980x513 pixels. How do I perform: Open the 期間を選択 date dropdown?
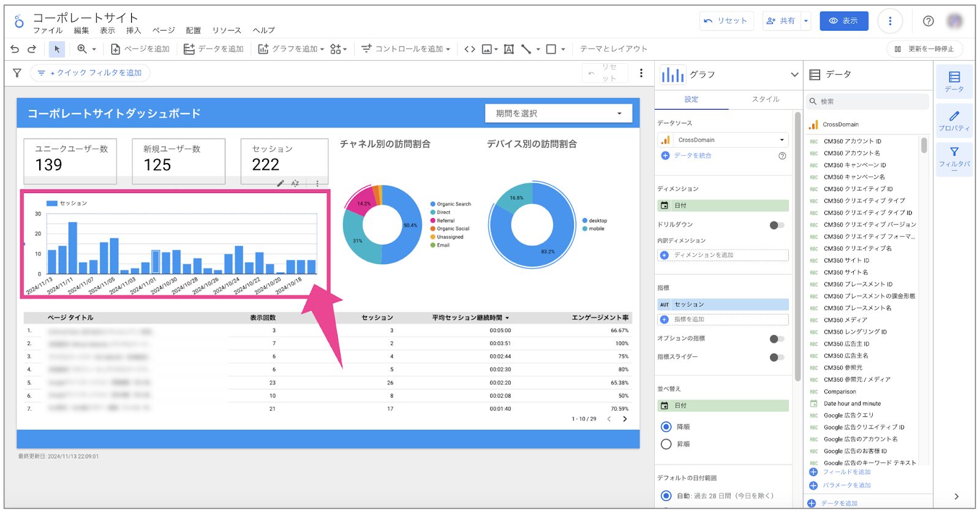tap(559, 113)
